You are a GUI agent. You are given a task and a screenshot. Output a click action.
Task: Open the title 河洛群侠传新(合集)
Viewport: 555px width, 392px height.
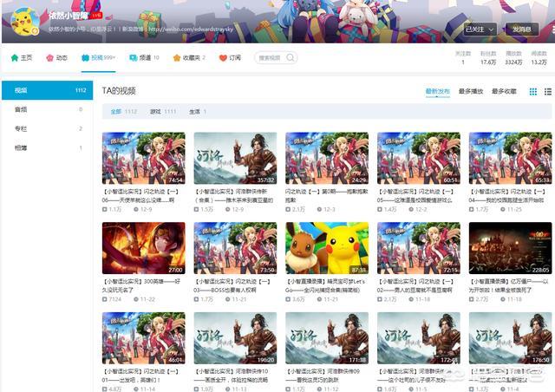(233, 196)
